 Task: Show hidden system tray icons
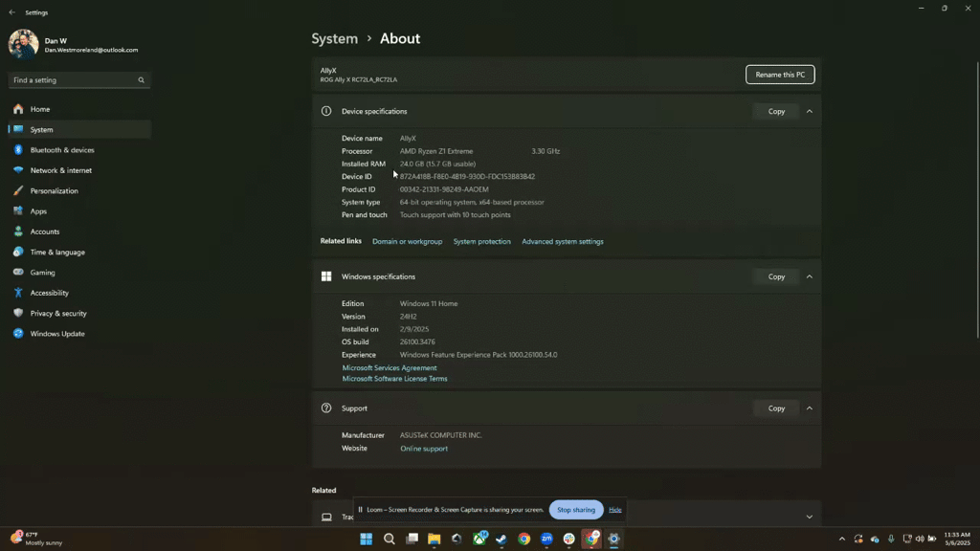842,539
